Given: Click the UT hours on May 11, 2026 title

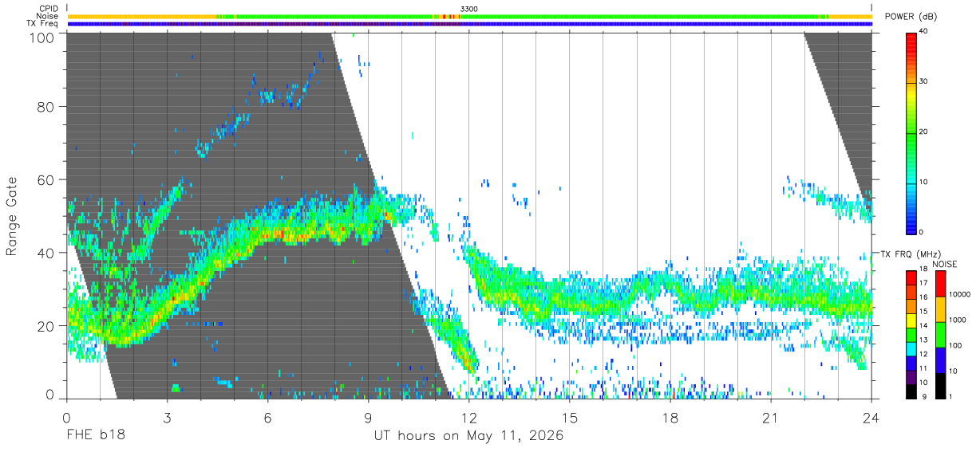Looking at the screenshot, I should click(469, 437).
